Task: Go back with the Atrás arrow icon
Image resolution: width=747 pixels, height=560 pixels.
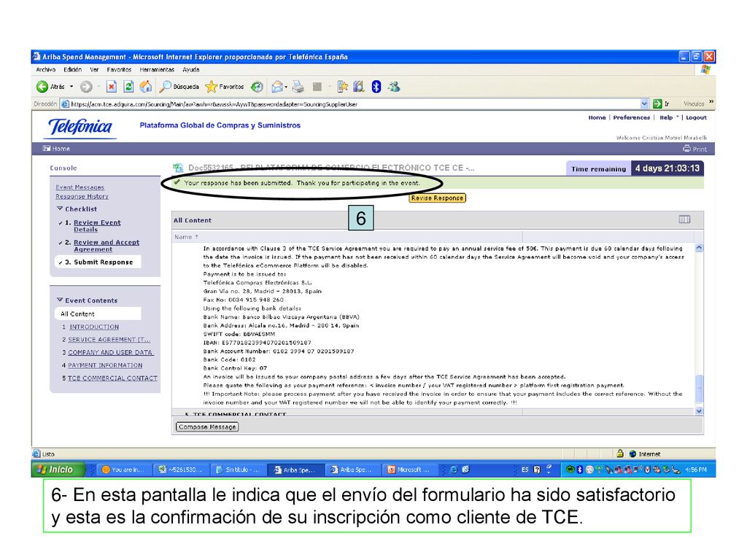Action: pyautogui.click(x=42, y=87)
